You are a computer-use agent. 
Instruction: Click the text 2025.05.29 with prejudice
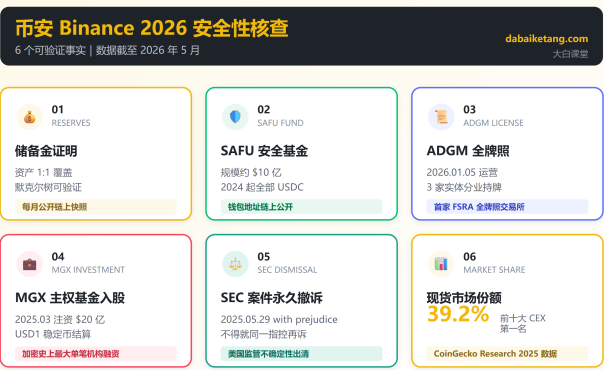(279, 320)
